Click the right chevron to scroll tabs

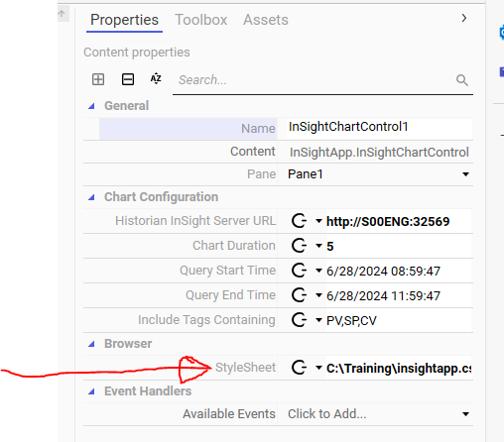pyautogui.click(x=464, y=18)
